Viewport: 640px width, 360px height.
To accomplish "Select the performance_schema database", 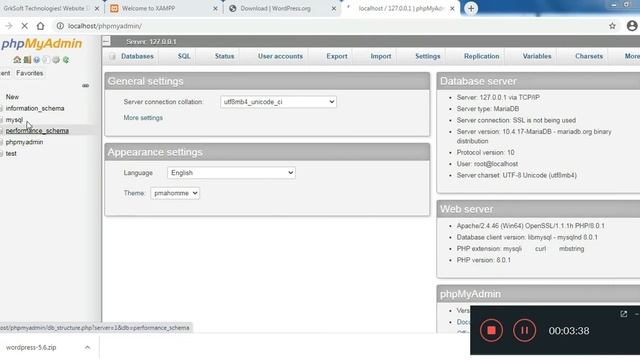I will pyautogui.click(x=37, y=131).
